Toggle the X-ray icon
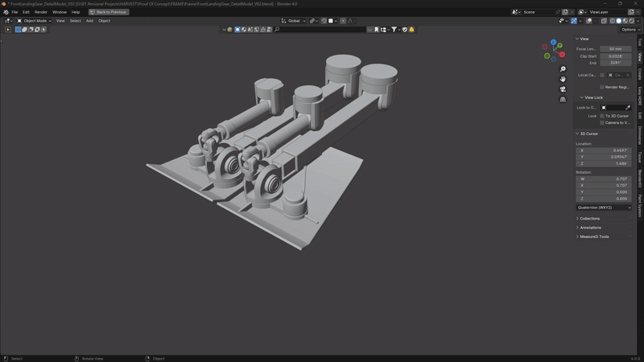Viewport: 644px width, 362px height. (604, 21)
